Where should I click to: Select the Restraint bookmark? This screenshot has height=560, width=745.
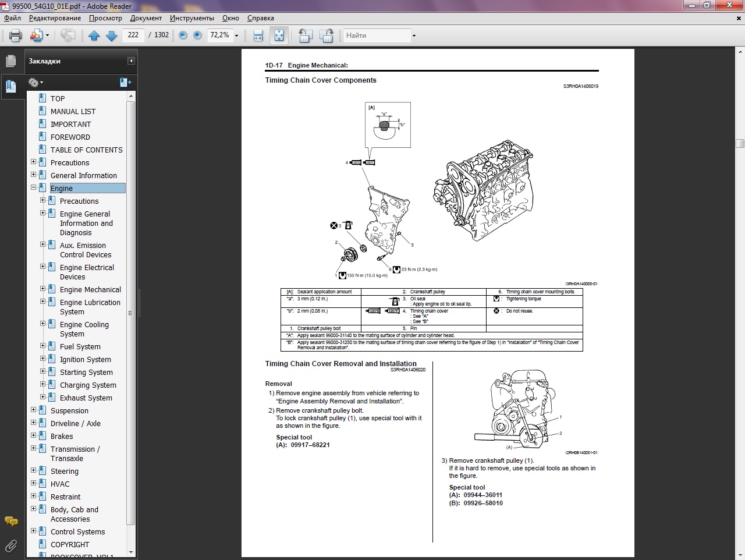(x=66, y=497)
